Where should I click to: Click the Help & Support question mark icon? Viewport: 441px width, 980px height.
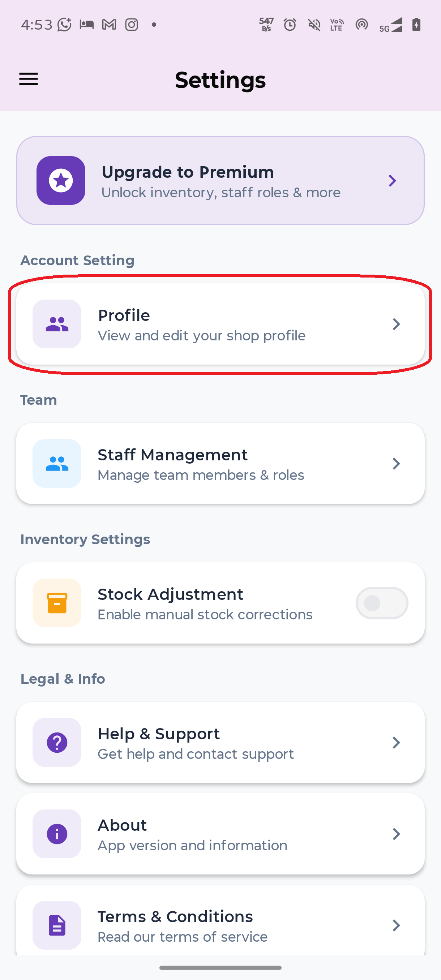[57, 743]
